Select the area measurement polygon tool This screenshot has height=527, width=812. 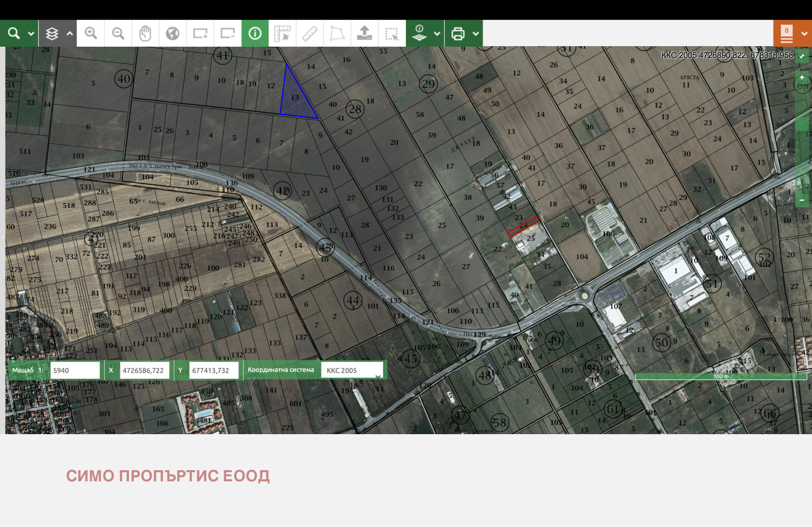[x=336, y=33]
